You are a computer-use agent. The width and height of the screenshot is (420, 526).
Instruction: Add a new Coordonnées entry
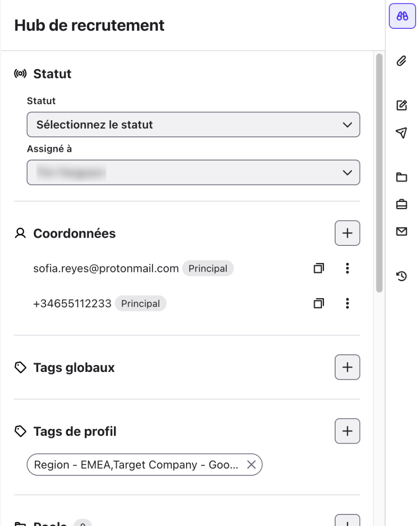pyautogui.click(x=347, y=233)
